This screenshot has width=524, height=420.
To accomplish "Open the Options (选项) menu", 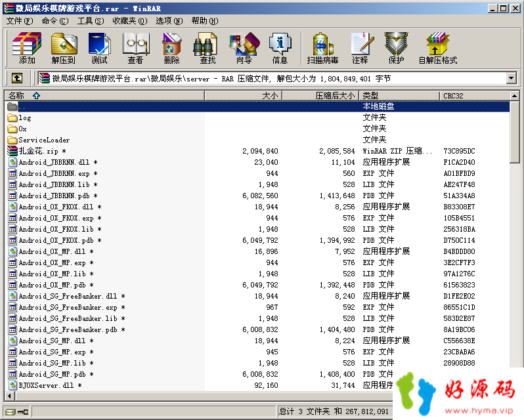I will click(x=169, y=21).
